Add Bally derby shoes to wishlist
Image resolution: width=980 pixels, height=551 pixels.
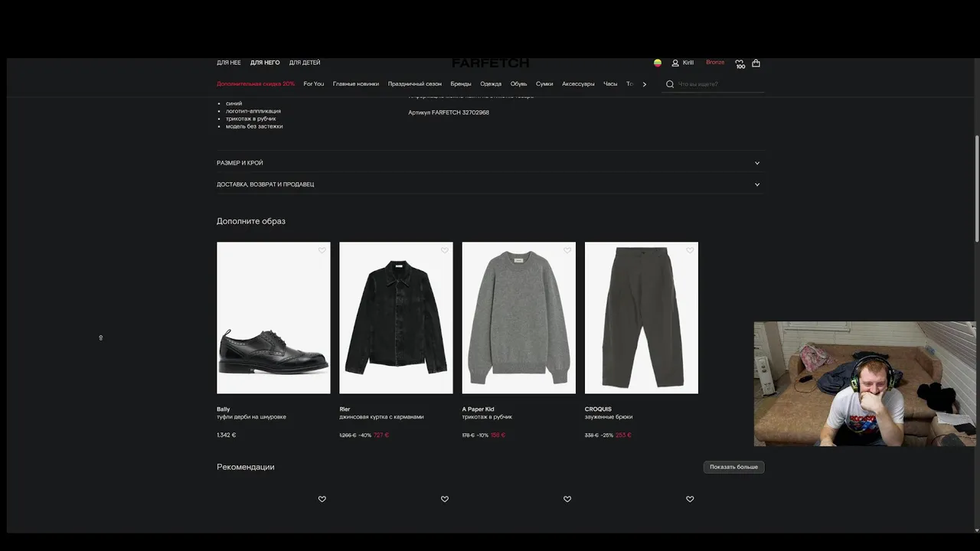point(322,250)
